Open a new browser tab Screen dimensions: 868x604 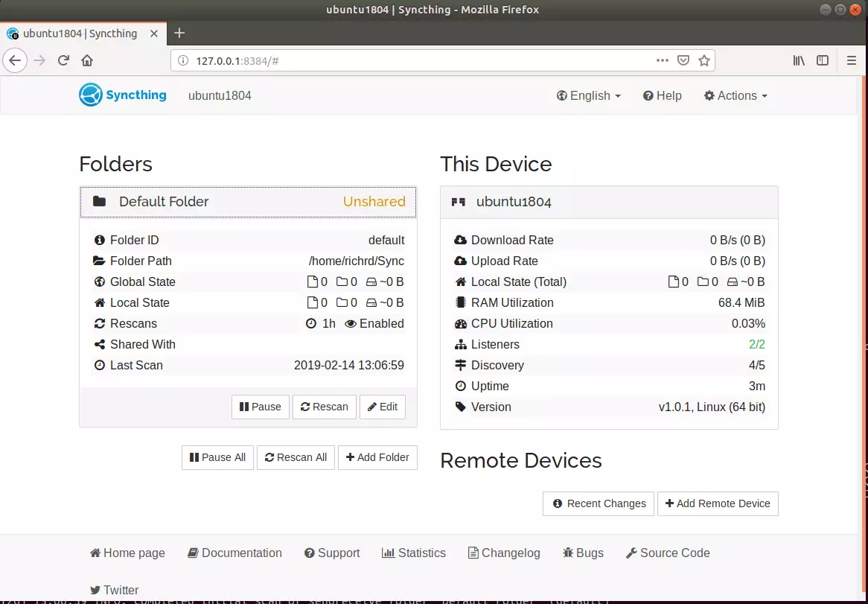click(179, 34)
